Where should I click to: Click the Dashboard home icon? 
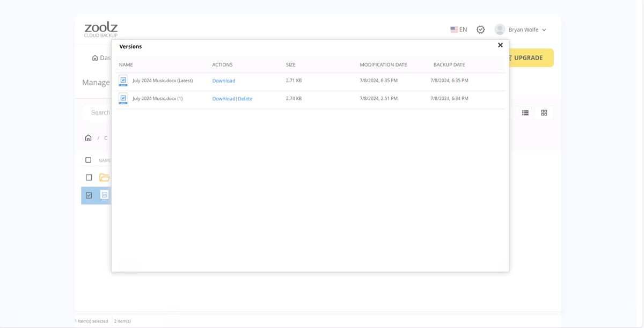point(94,57)
